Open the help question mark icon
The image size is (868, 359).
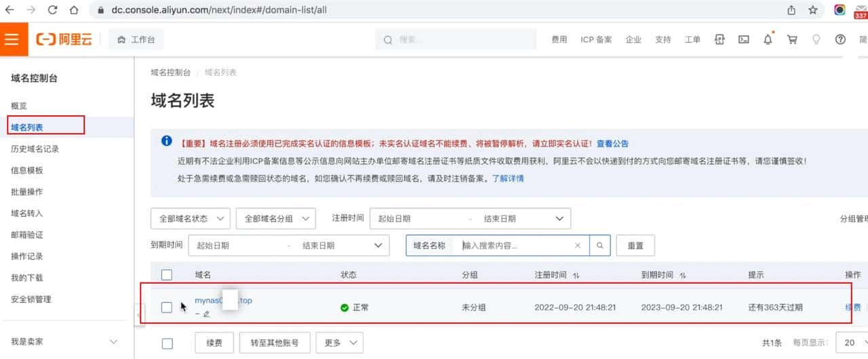point(841,40)
